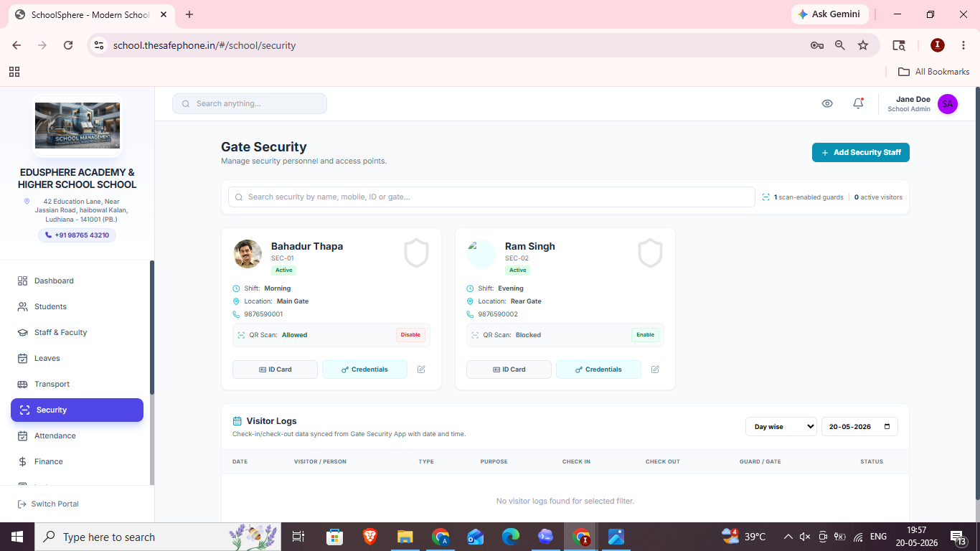Click the Windows taskbar search box
Screen dimensions: 980x551
pyautogui.click(x=159, y=537)
